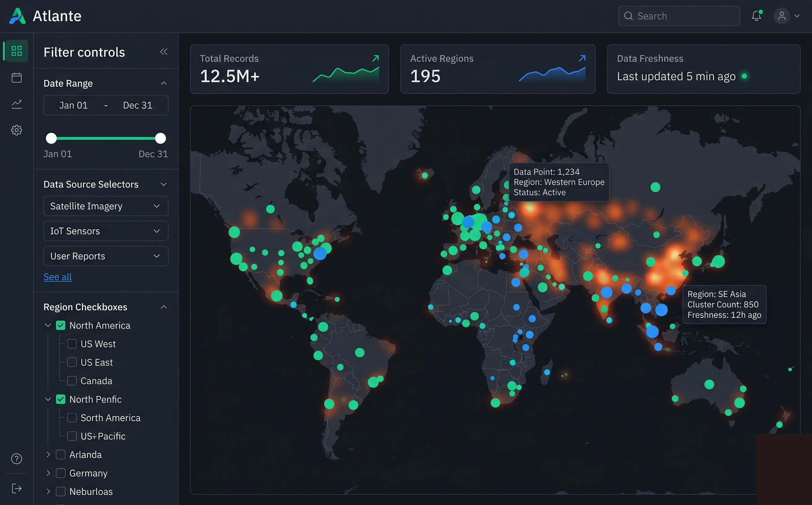Expand the Neburloas tree node
The width and height of the screenshot is (812, 505).
point(48,492)
